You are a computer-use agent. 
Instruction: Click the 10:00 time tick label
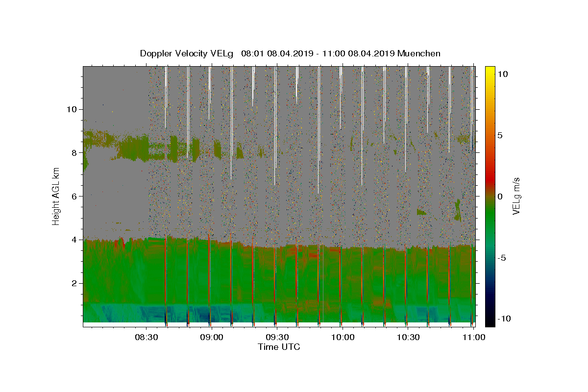pos(343,338)
